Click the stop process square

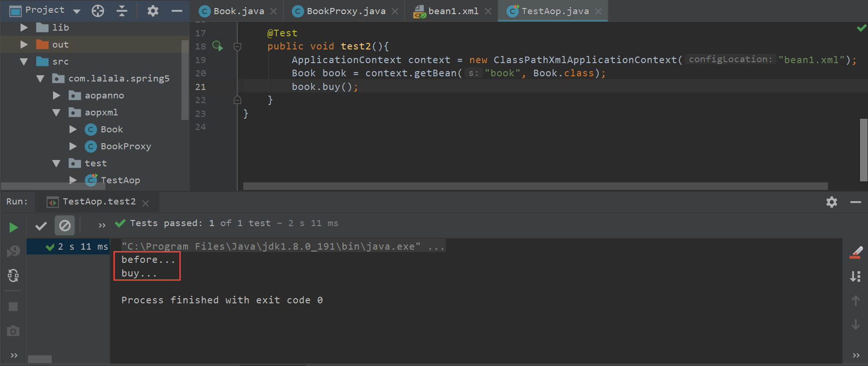pos(13,307)
